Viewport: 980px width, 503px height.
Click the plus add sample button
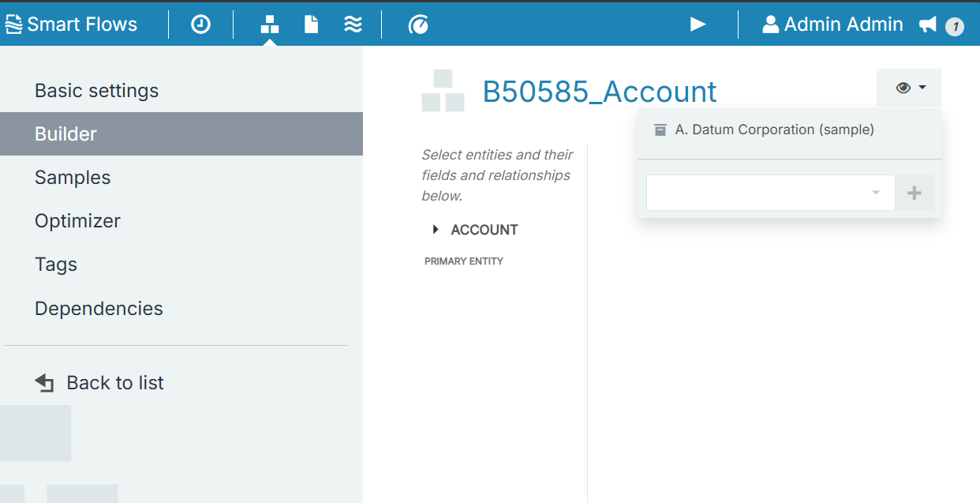(x=915, y=193)
